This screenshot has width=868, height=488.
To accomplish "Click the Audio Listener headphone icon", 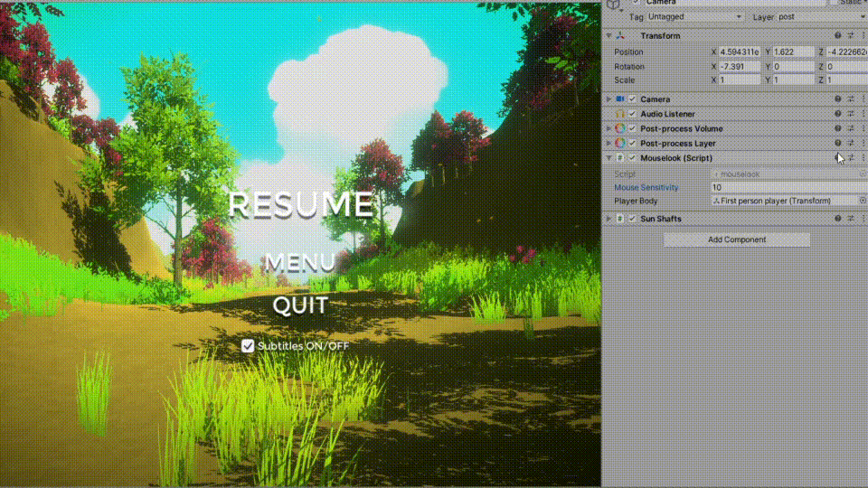I will click(620, 114).
